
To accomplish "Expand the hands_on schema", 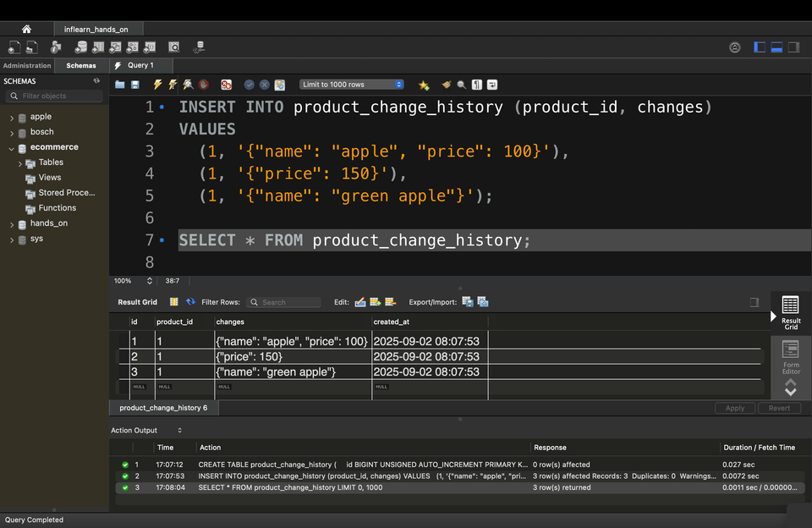I will coord(12,224).
